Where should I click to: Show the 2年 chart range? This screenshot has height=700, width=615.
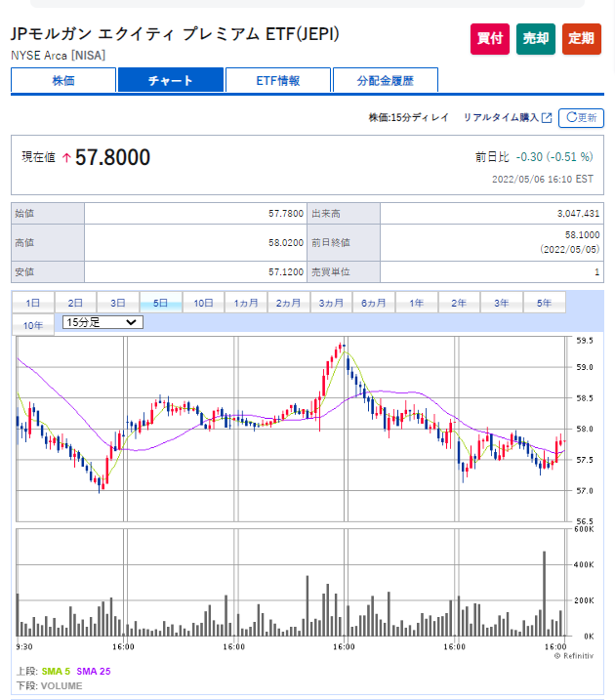[x=459, y=303]
